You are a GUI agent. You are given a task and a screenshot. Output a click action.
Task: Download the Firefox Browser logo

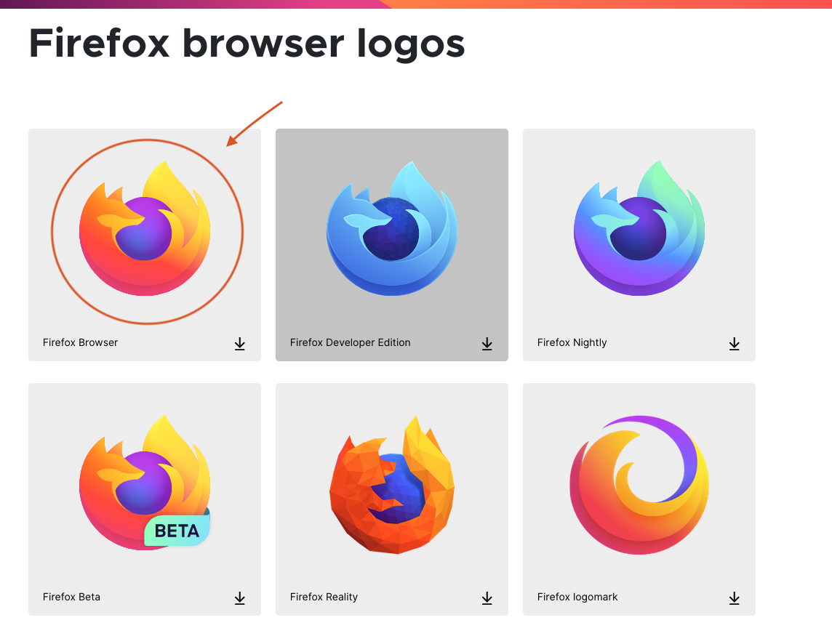click(240, 344)
